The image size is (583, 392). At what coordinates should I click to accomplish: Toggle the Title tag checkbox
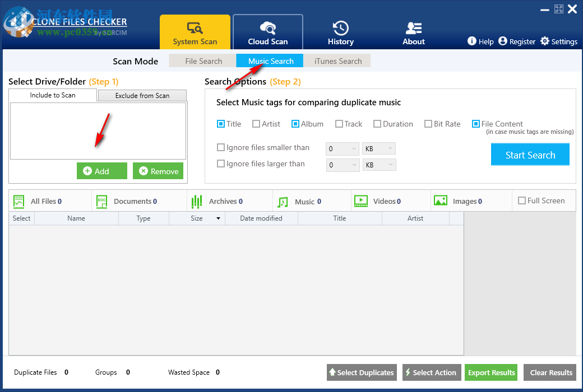tap(221, 124)
